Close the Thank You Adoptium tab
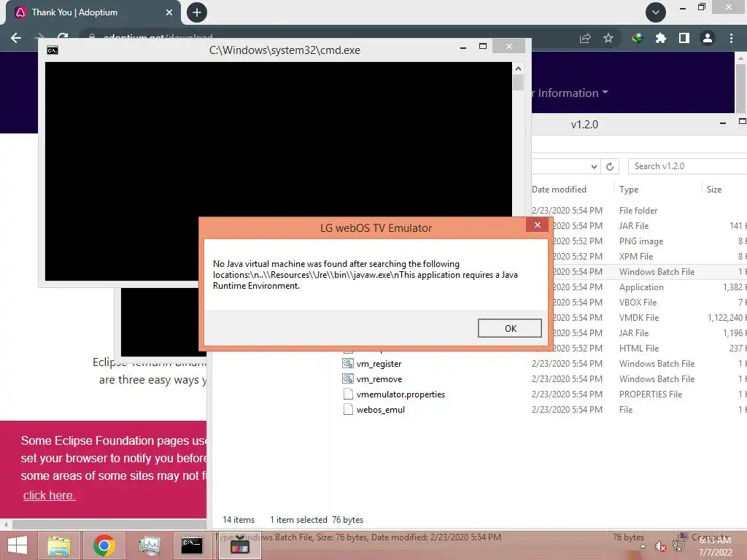 point(169,12)
